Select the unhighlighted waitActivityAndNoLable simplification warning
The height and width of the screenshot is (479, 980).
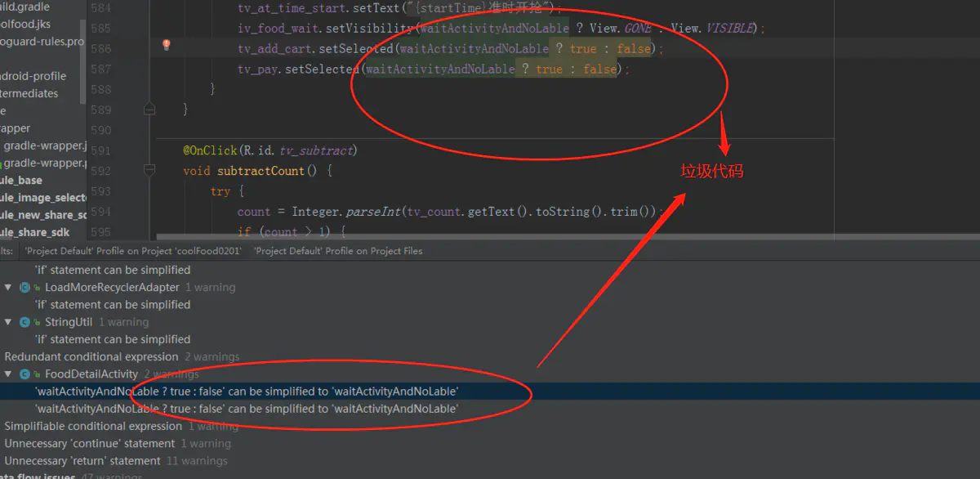pyautogui.click(x=247, y=409)
